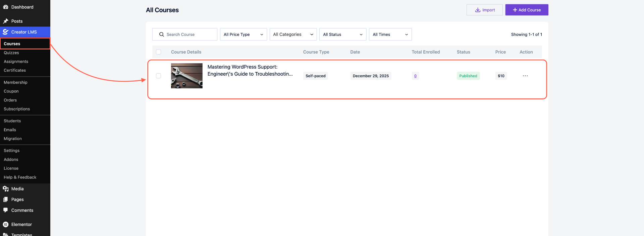Click the Course Type column header
Screen dimensions: 644x236
point(316,52)
